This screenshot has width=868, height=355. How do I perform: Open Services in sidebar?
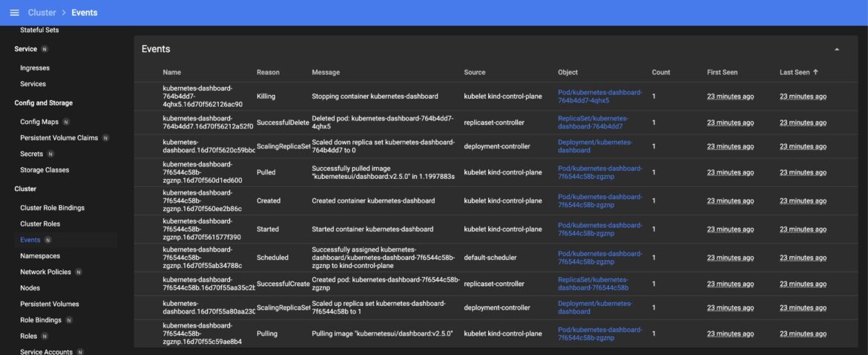pos(33,84)
